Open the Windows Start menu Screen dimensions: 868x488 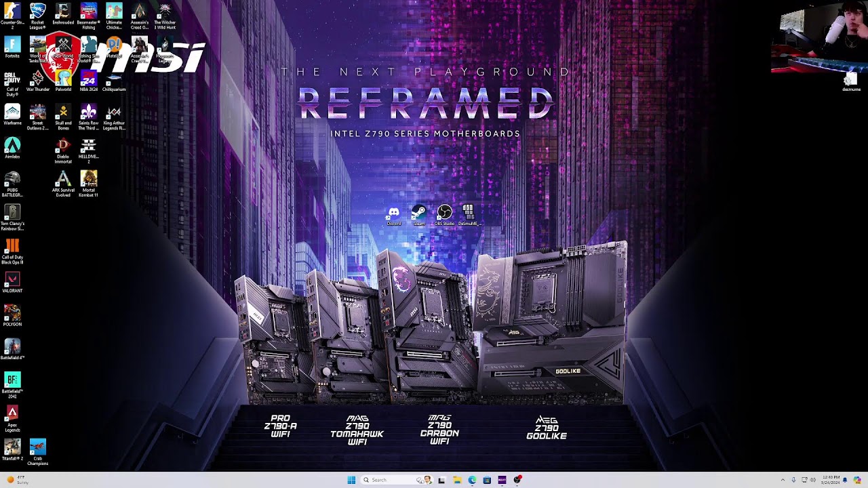(x=351, y=480)
